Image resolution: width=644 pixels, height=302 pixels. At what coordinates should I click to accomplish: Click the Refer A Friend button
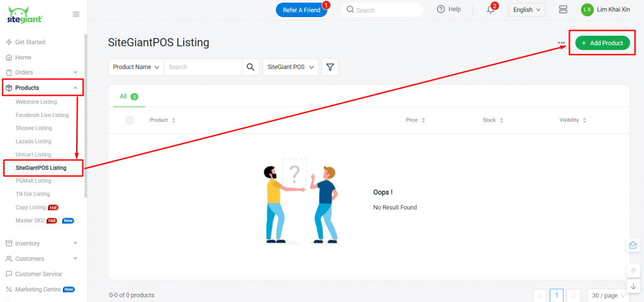coord(301,10)
